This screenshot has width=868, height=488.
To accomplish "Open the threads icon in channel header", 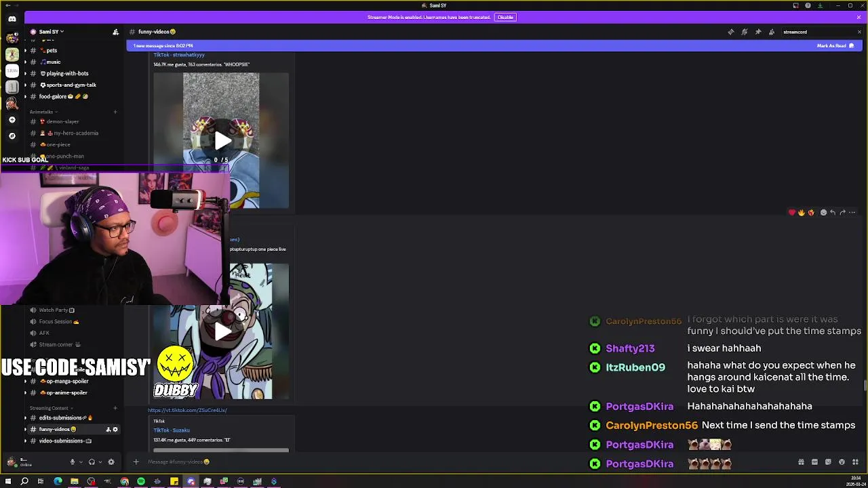I will [731, 32].
